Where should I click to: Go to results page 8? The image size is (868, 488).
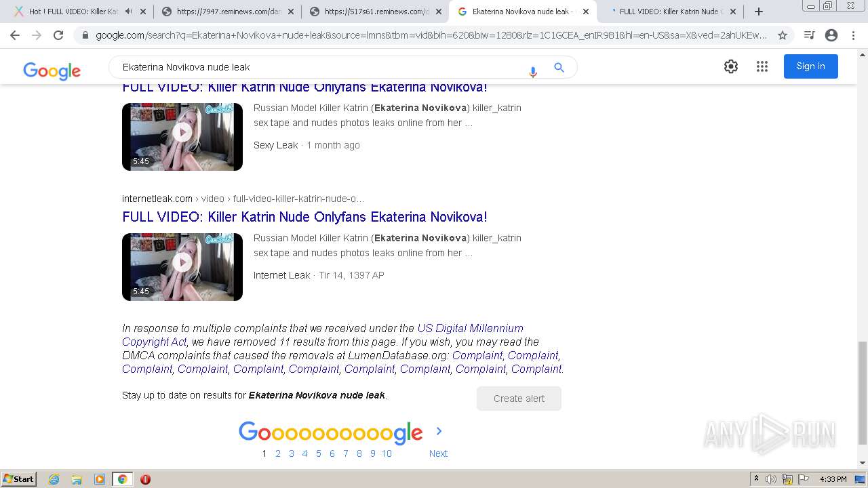(x=359, y=453)
